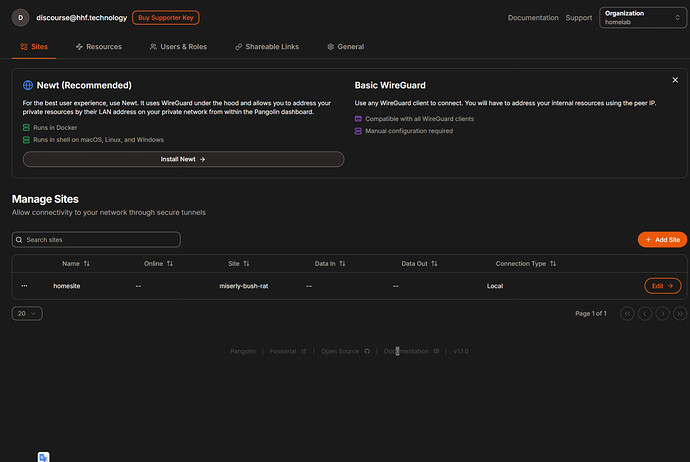Open the Fossorial footer link
690x462 pixels.
[288, 351]
